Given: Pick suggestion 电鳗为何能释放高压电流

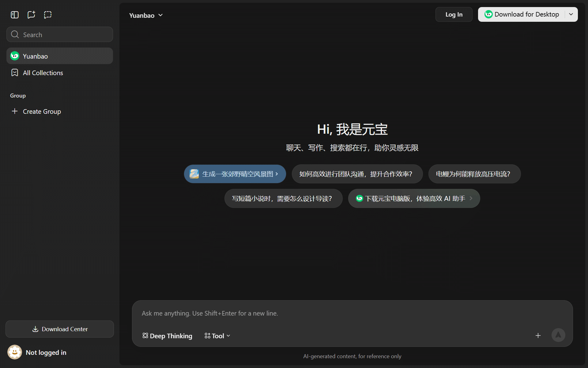Looking at the screenshot, I should pyautogui.click(x=474, y=174).
